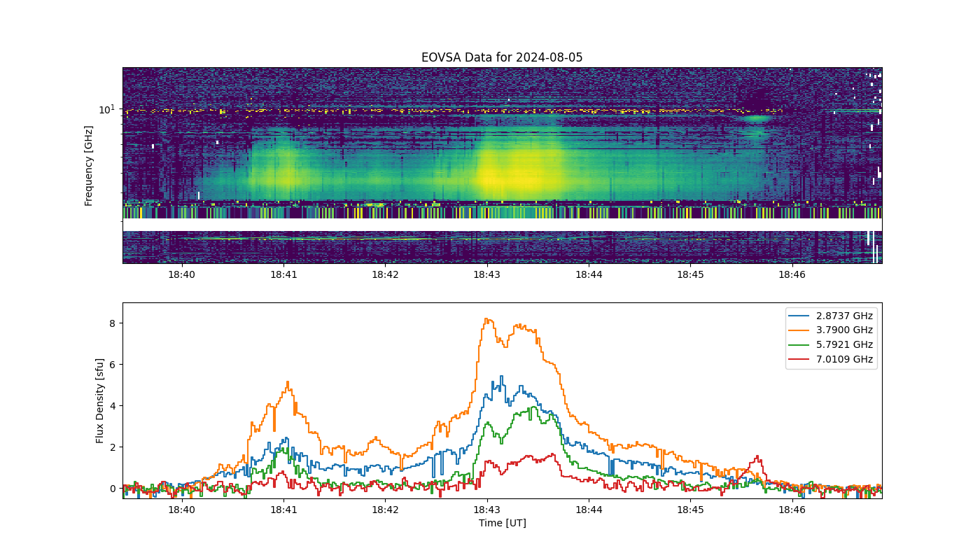Click the Time [UT] axis label
Screen dimensions: 980x560
coord(502,523)
